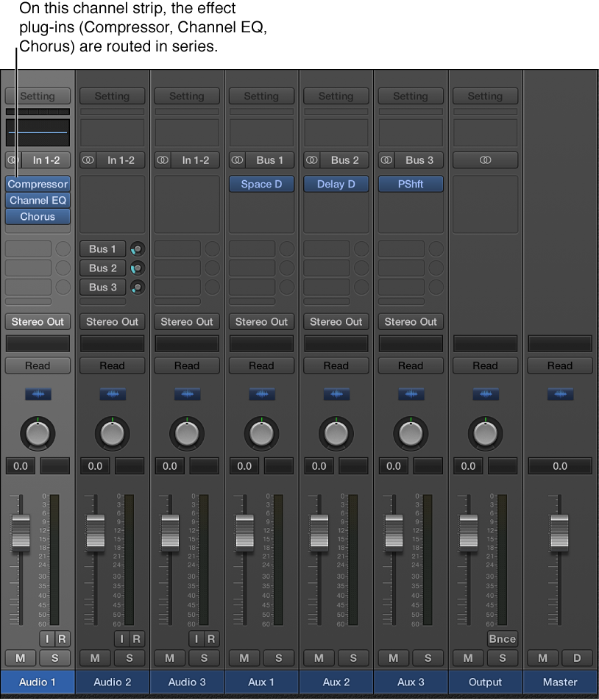Open the Space D plug-in on Aux 1

261,184
